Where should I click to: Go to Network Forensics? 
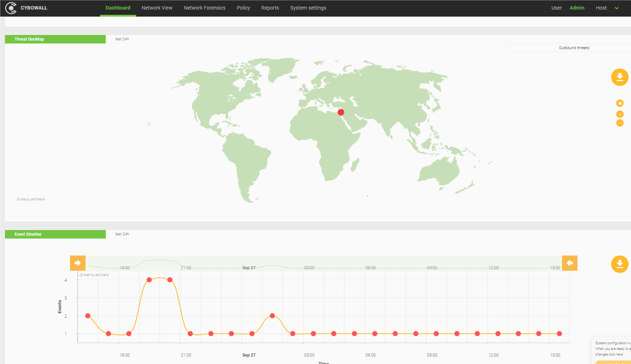[x=204, y=8]
